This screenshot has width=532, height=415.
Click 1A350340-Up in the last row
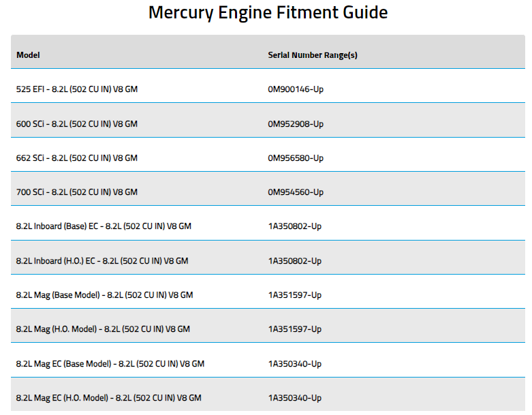point(294,398)
